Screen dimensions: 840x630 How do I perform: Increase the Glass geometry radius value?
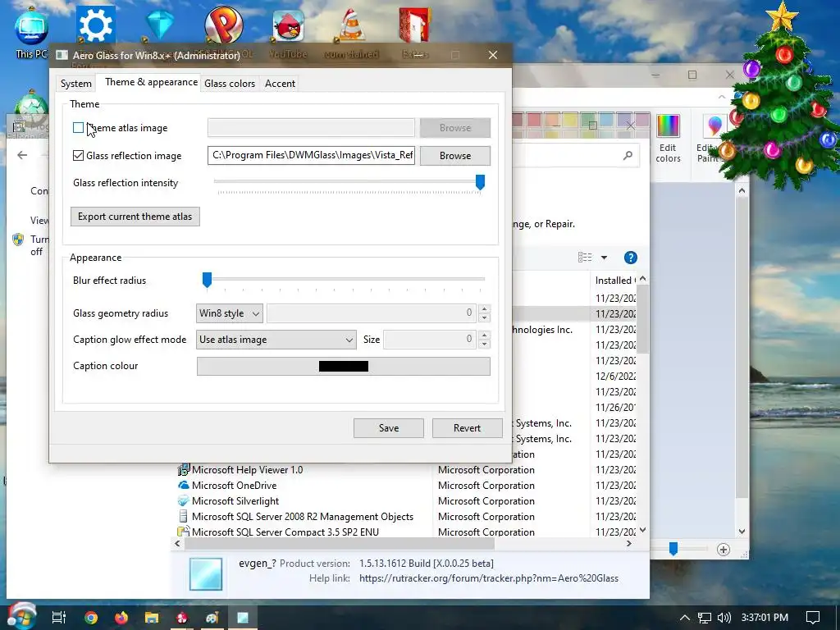click(x=484, y=309)
